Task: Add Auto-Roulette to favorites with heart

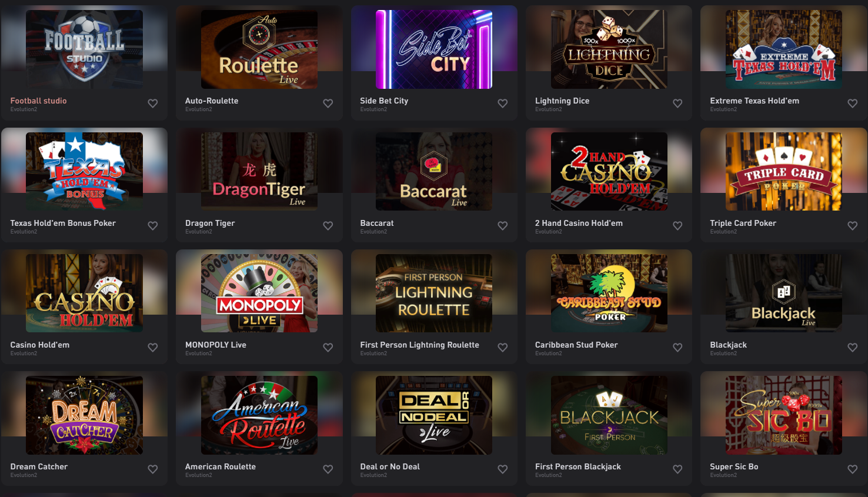Action: tap(328, 104)
